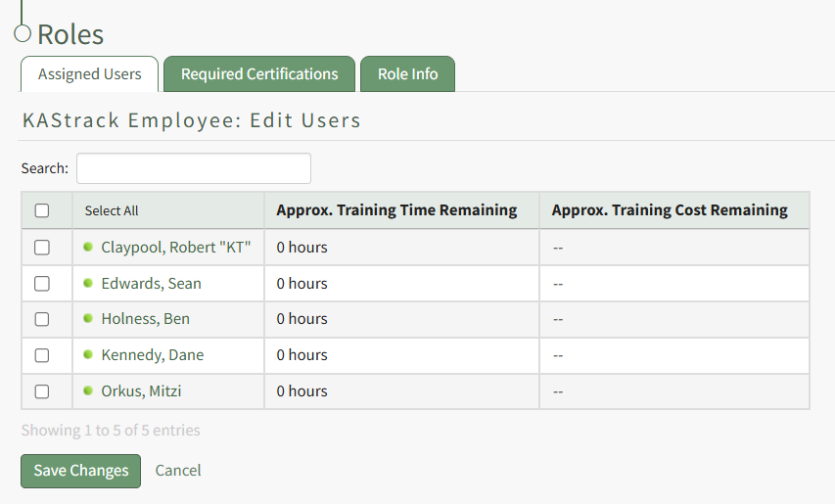Viewport: 835px width, 504px height.
Task: Open the Orkus, Mitzi user link
Action: pos(141,391)
